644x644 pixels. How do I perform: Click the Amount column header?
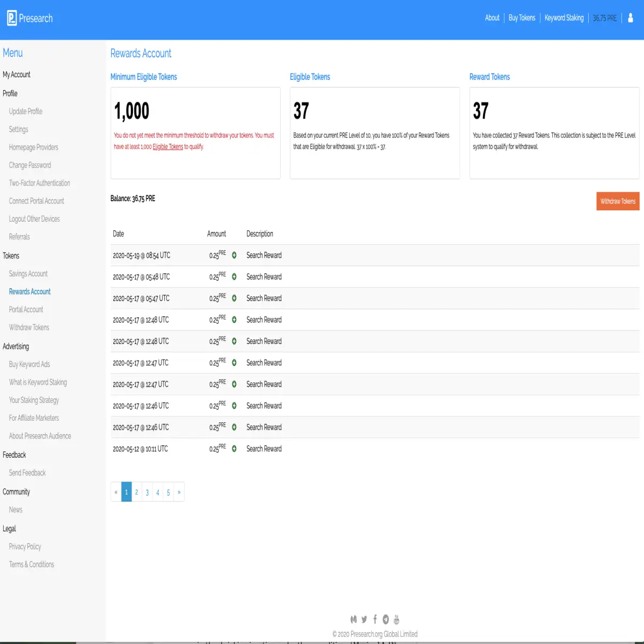click(217, 234)
